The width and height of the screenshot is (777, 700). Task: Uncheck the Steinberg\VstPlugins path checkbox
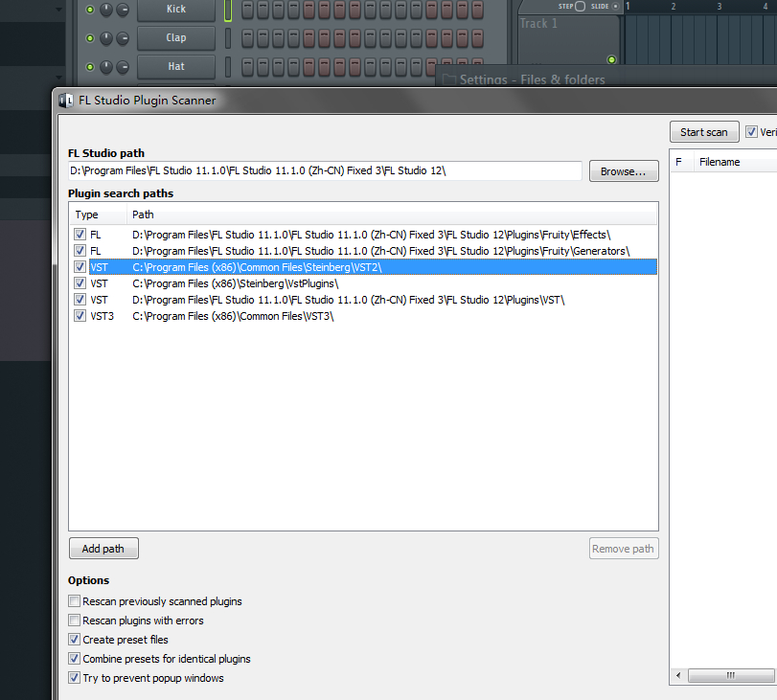click(x=80, y=283)
